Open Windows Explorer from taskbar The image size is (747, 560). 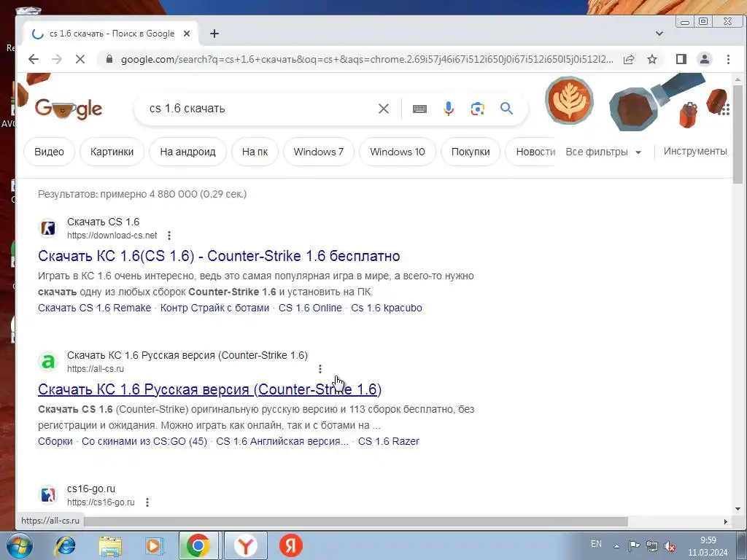coord(111,545)
